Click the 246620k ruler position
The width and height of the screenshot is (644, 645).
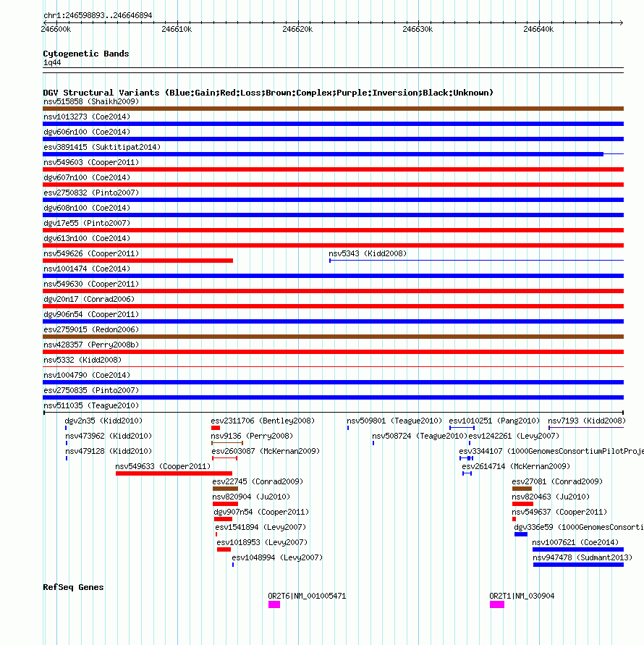(x=297, y=30)
